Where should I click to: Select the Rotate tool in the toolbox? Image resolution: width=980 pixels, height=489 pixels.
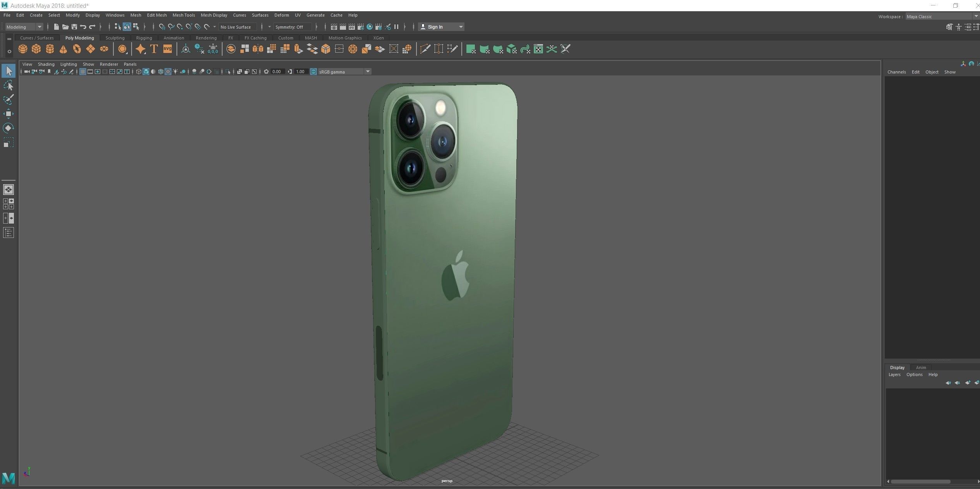point(9,128)
